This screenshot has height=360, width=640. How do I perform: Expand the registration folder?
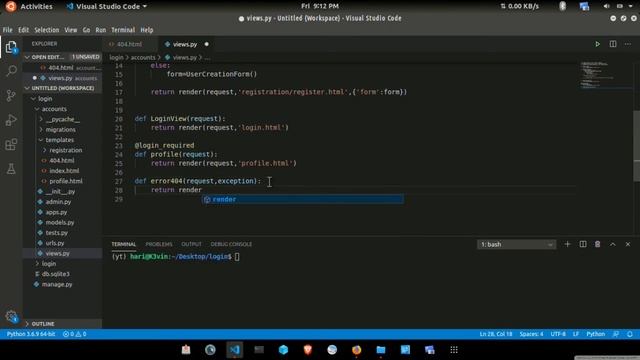(65, 150)
